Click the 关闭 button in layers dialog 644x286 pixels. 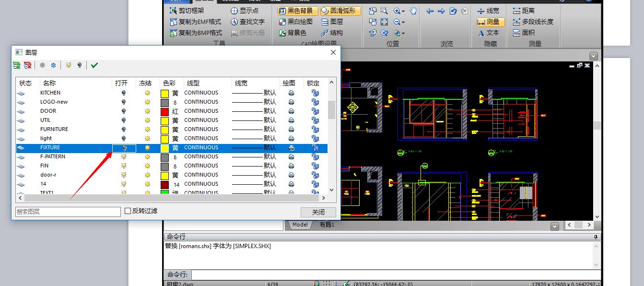pos(318,212)
